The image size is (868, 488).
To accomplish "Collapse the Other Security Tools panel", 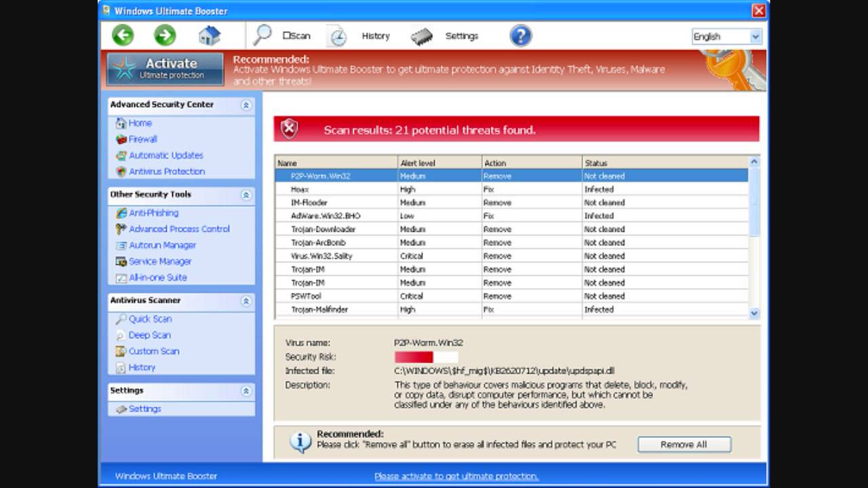I will pyautogui.click(x=246, y=195).
